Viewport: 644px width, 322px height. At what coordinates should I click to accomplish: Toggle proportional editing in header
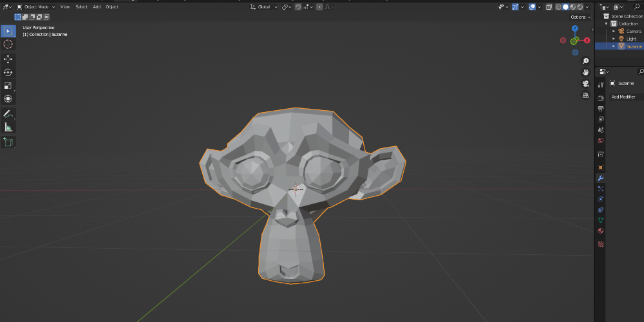[319, 7]
